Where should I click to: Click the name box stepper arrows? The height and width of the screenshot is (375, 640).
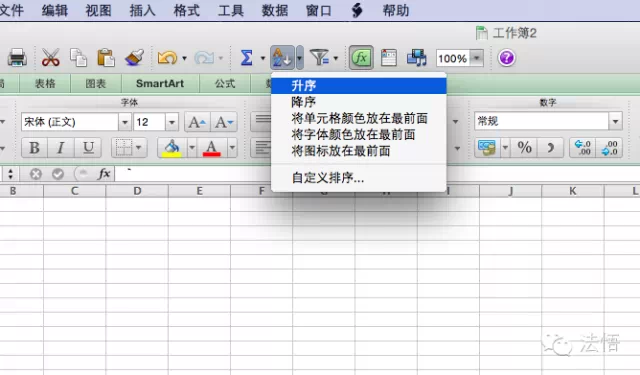pos(10,174)
